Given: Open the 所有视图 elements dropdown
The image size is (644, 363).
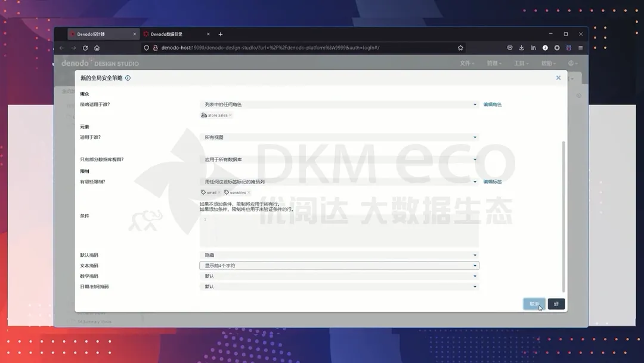Looking at the screenshot, I should (339, 137).
